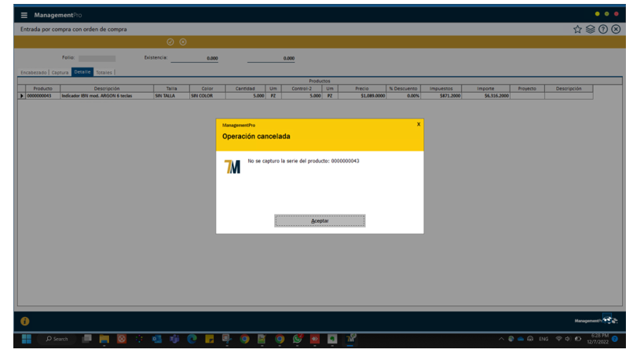This screenshot has height=364, width=644.
Task: Close the Operación cancelada dialog with X
Action: (x=418, y=124)
